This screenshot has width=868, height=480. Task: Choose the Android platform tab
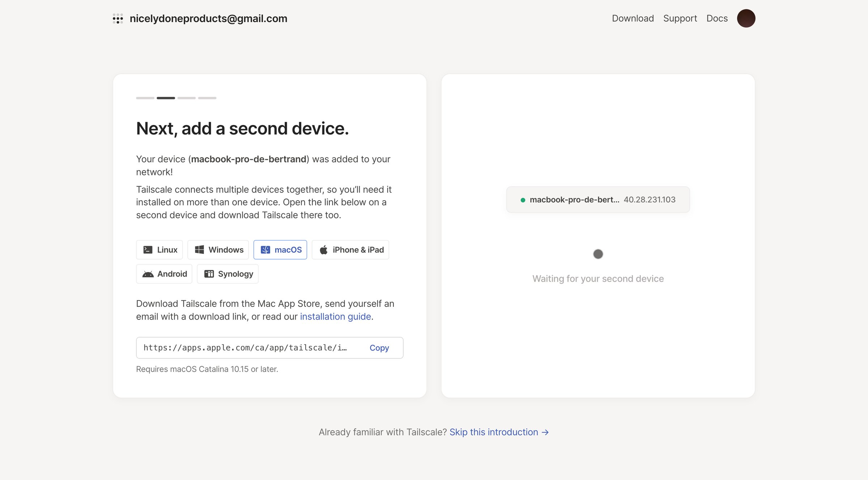(x=164, y=274)
